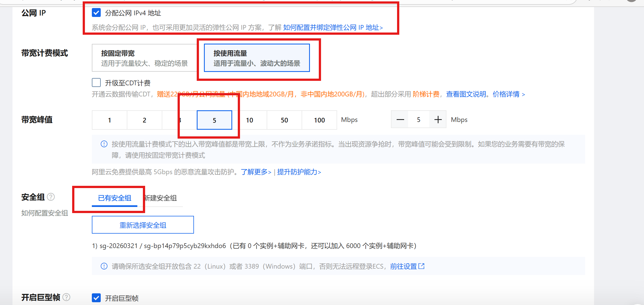644x305 pixels.
Task: Open 如何配置并绑定弹性公网 IP 地址 link
Action: (332, 27)
